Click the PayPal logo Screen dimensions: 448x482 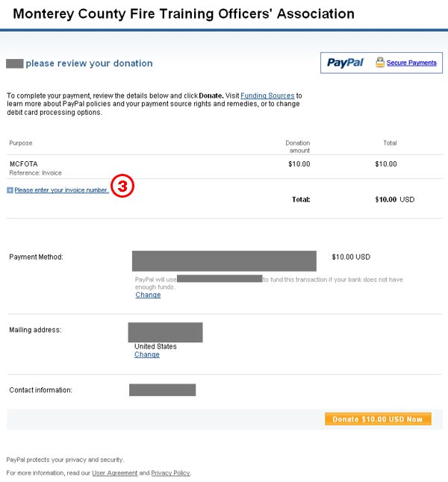(345, 63)
